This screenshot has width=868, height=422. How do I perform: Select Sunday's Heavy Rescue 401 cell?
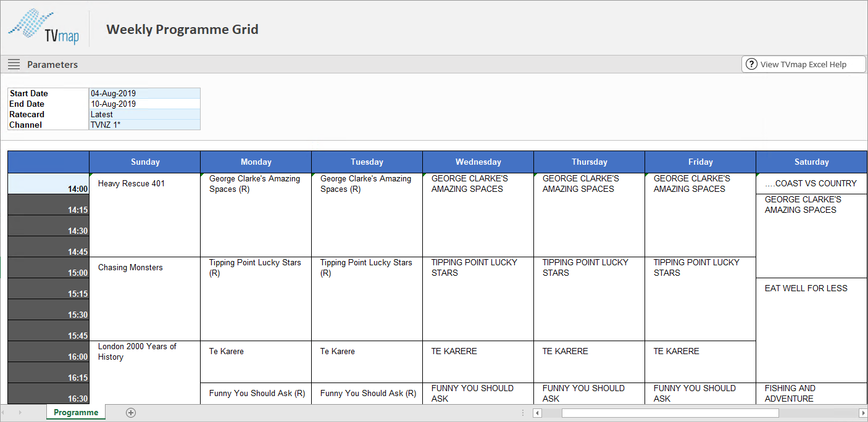[145, 215]
